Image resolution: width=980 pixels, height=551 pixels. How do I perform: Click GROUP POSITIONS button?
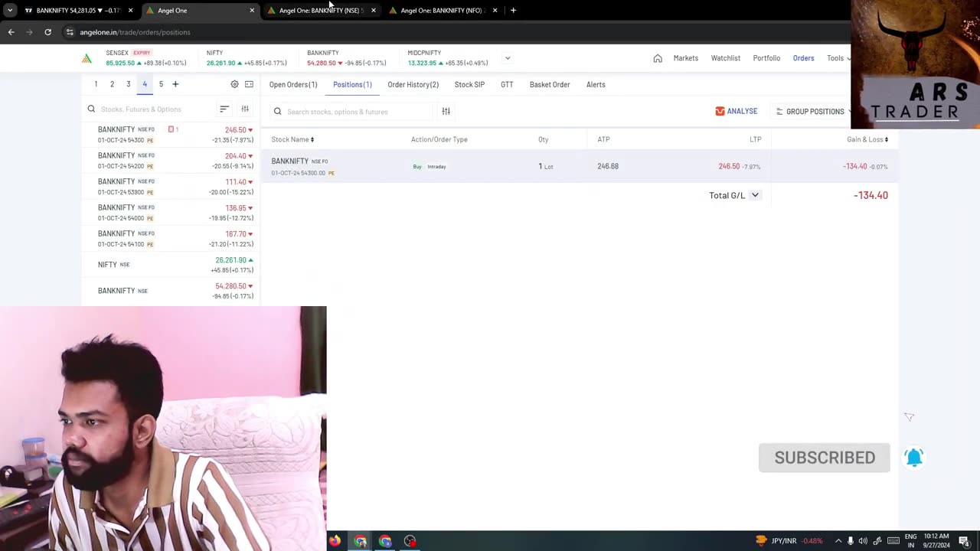click(x=810, y=112)
